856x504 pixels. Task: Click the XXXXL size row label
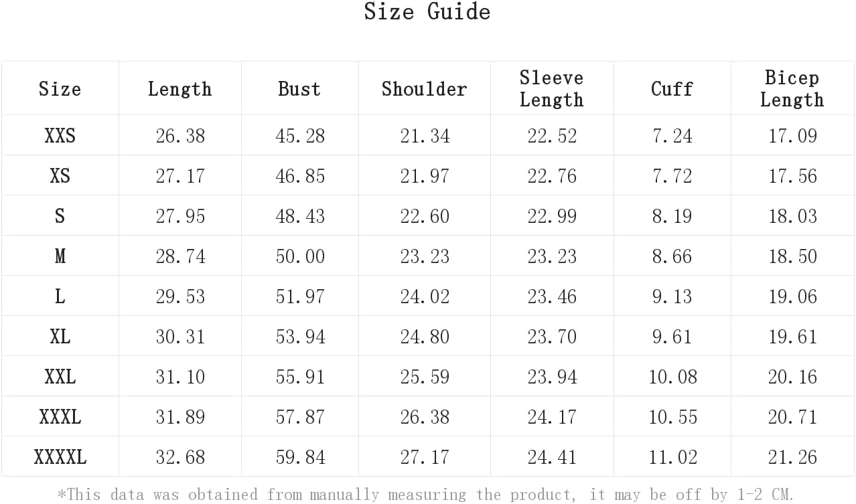pyautogui.click(x=60, y=457)
